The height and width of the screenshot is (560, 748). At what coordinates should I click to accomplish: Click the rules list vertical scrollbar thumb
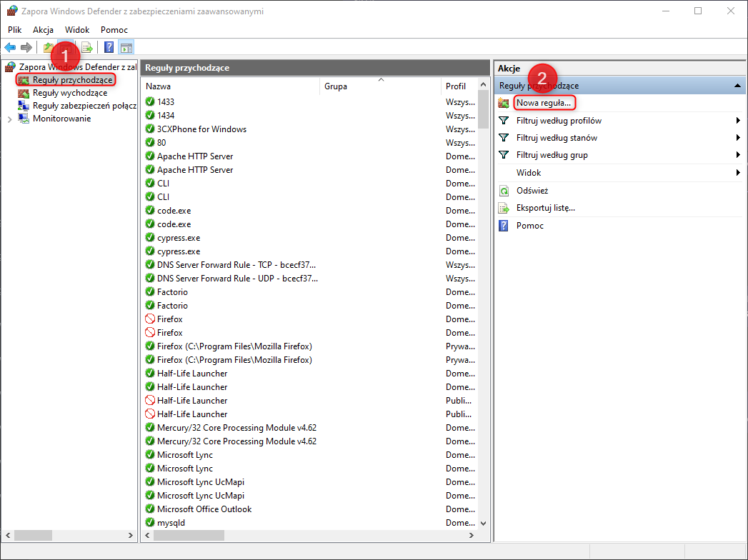483,109
